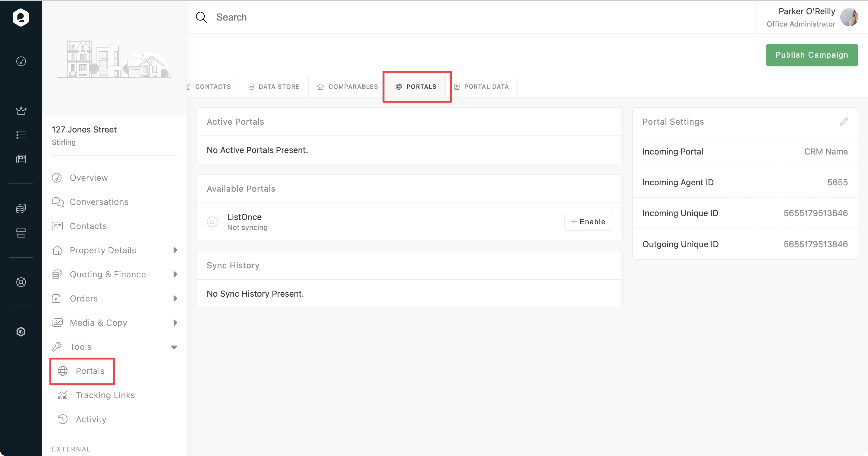
Task: Expand the Media & Copy submenu
Action: [x=175, y=323]
